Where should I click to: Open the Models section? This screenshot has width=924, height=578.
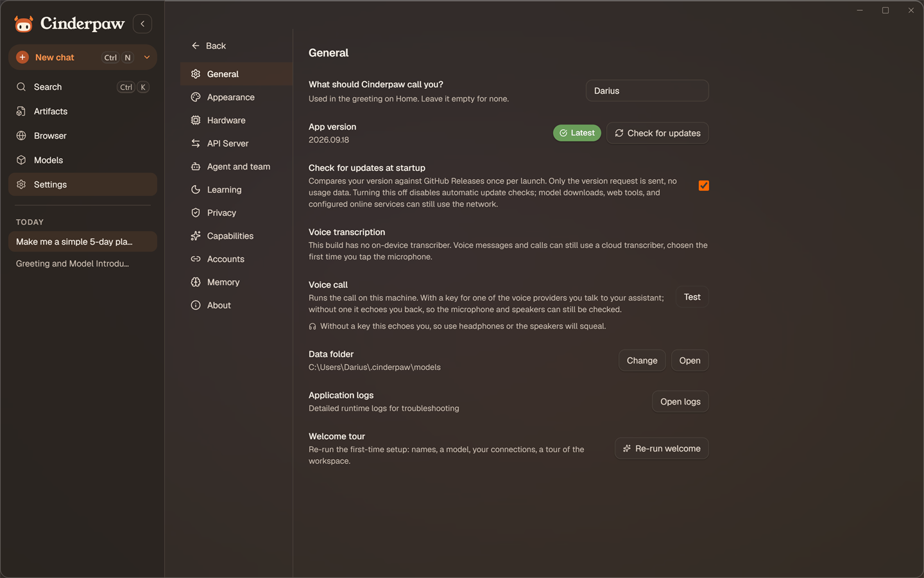pyautogui.click(x=83, y=160)
